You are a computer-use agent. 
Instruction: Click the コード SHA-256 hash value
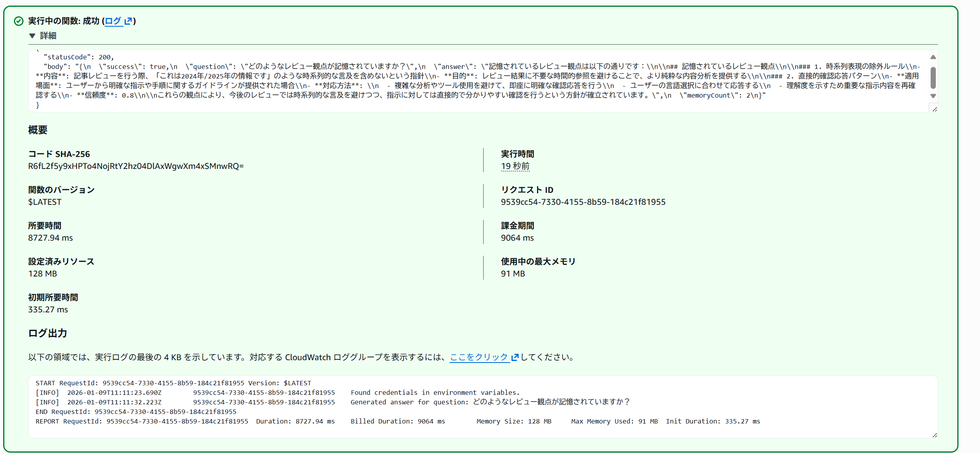136,166
